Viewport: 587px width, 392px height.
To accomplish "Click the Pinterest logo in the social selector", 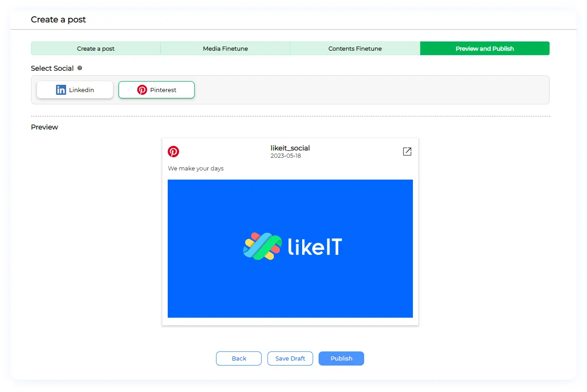I will [x=142, y=90].
